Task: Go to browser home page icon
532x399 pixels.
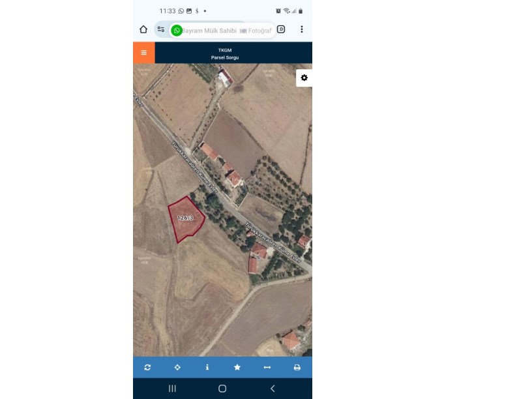Action: (x=143, y=29)
